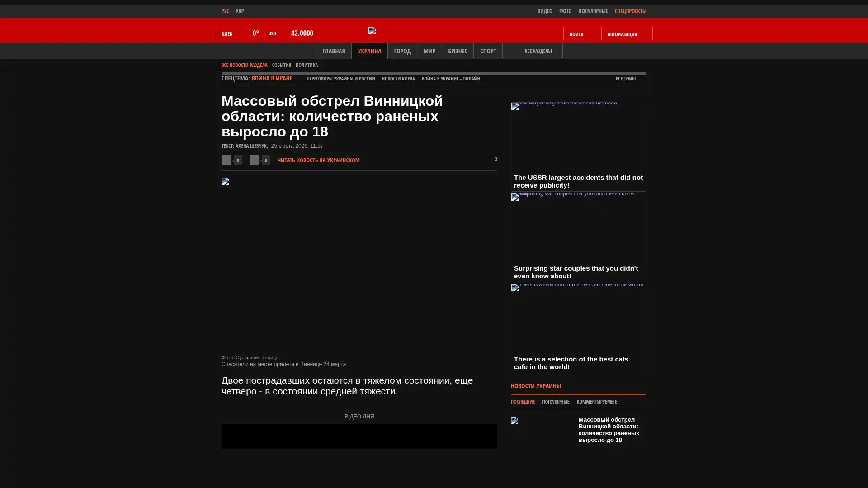Play the ВІДЕО ДНЯ video player

coord(359,436)
